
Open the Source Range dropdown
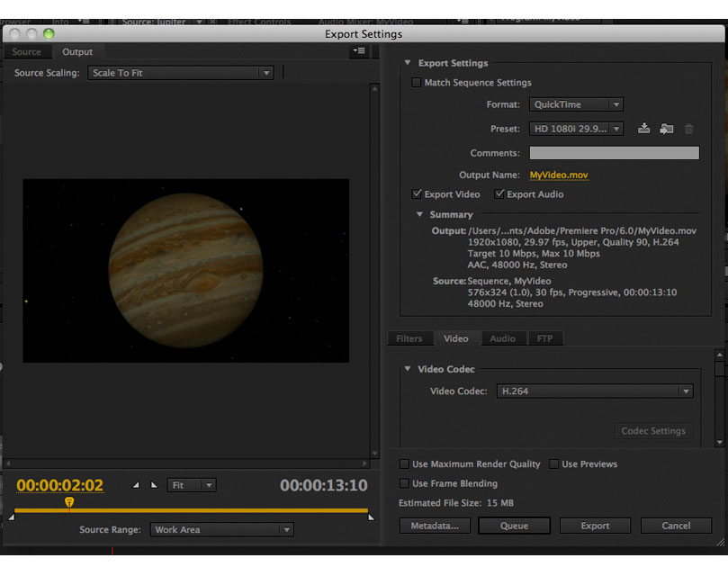222,529
